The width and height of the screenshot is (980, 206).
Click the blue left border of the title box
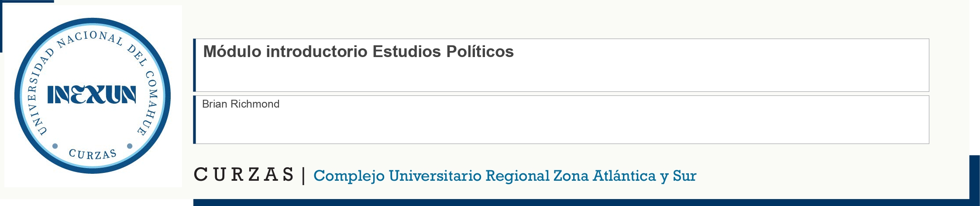(195, 65)
